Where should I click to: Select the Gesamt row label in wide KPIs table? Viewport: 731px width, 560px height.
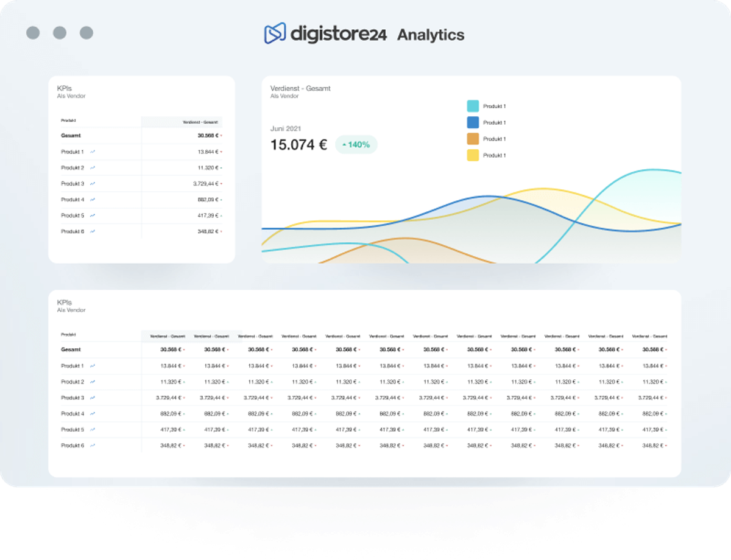[71, 350]
